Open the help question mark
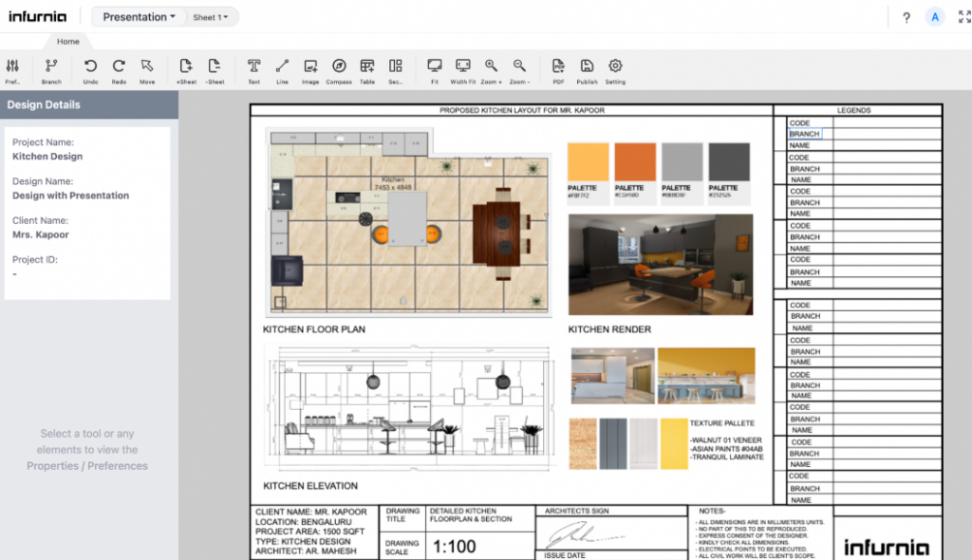This screenshot has height=560, width=972. tap(907, 17)
